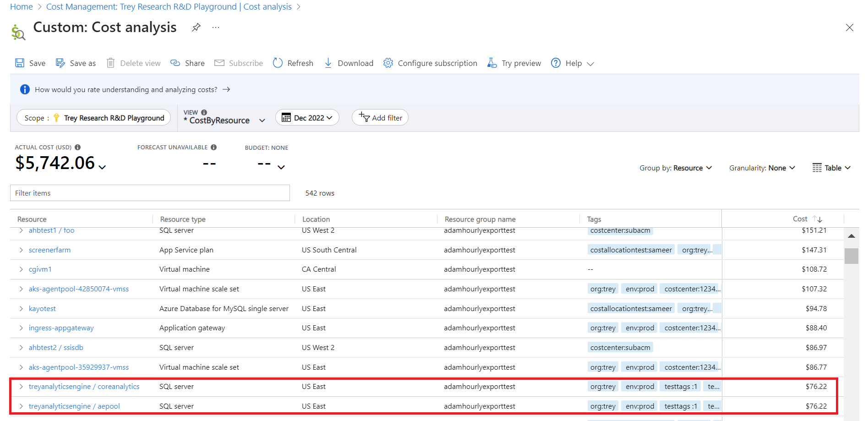
Task: Open the kayotest resource link
Action: [x=42, y=309]
